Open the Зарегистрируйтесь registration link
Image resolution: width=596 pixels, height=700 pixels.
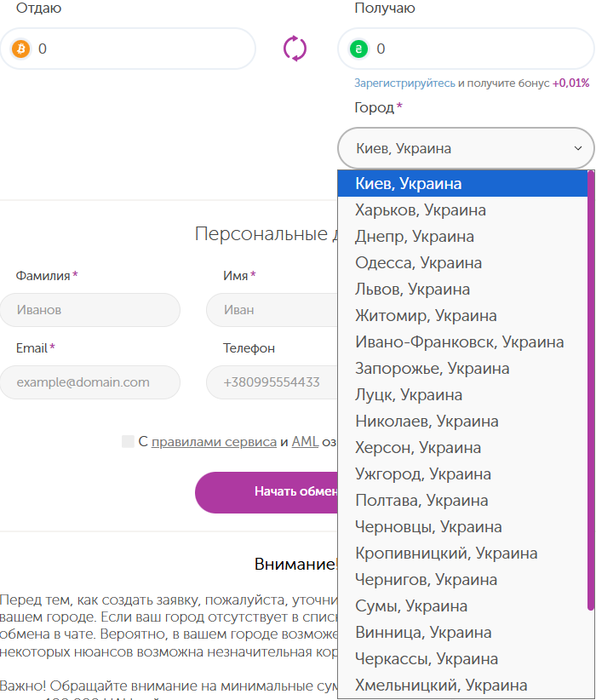(404, 83)
